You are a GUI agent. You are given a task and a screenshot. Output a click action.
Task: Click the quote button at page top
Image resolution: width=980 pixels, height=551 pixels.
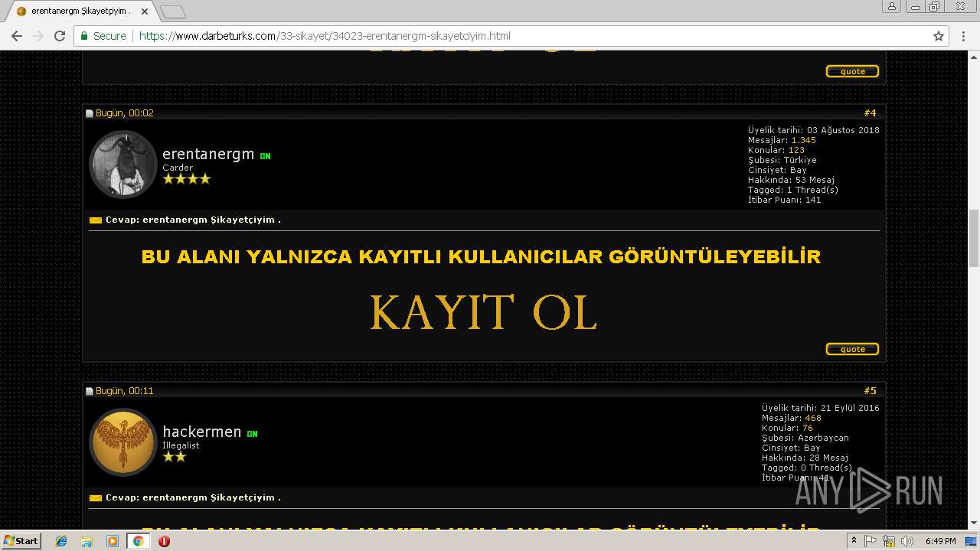tap(852, 71)
